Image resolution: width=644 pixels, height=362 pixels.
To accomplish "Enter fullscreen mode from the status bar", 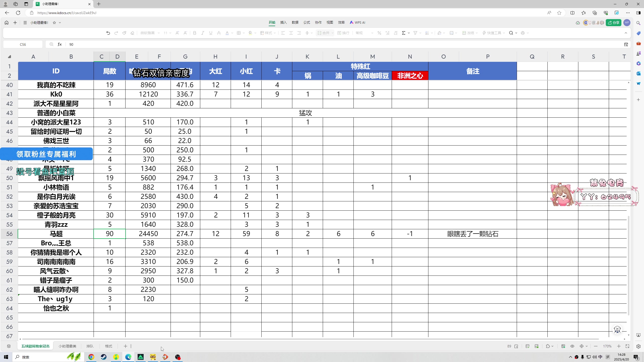I will [627, 346].
